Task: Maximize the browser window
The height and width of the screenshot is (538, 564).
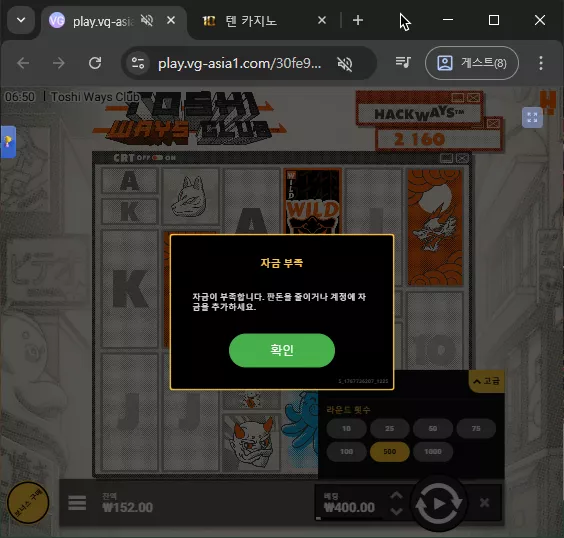Action: click(494, 20)
